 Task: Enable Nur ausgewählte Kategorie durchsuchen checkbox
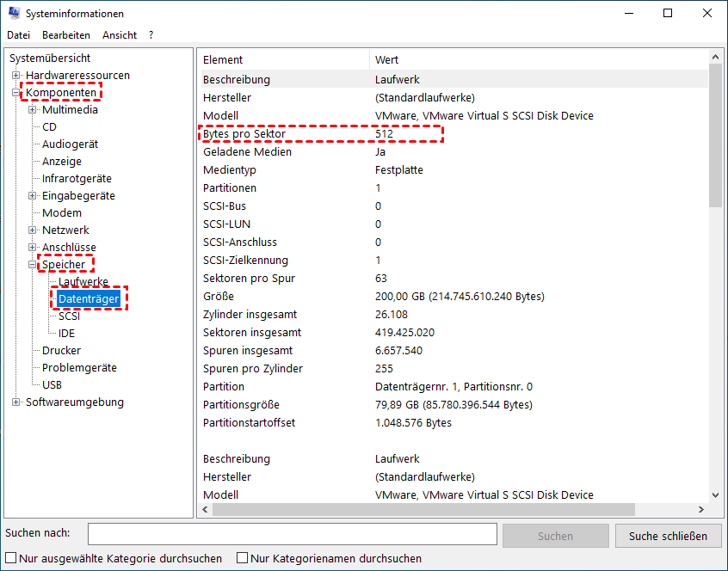(x=10, y=558)
